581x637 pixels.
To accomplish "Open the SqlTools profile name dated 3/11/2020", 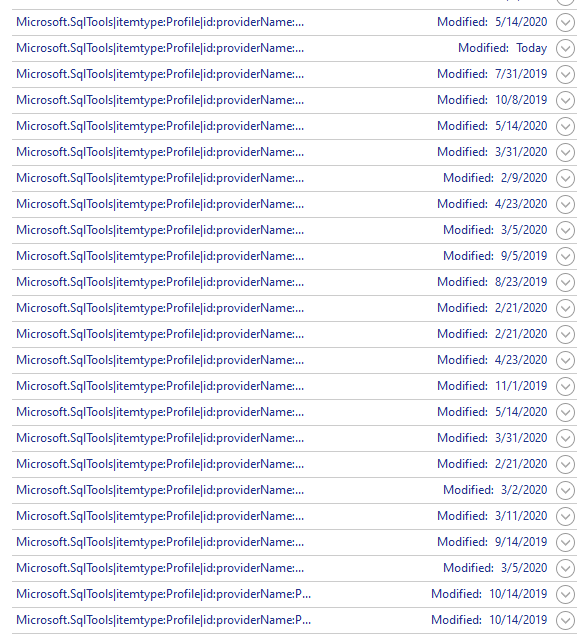I will [x=160, y=516].
